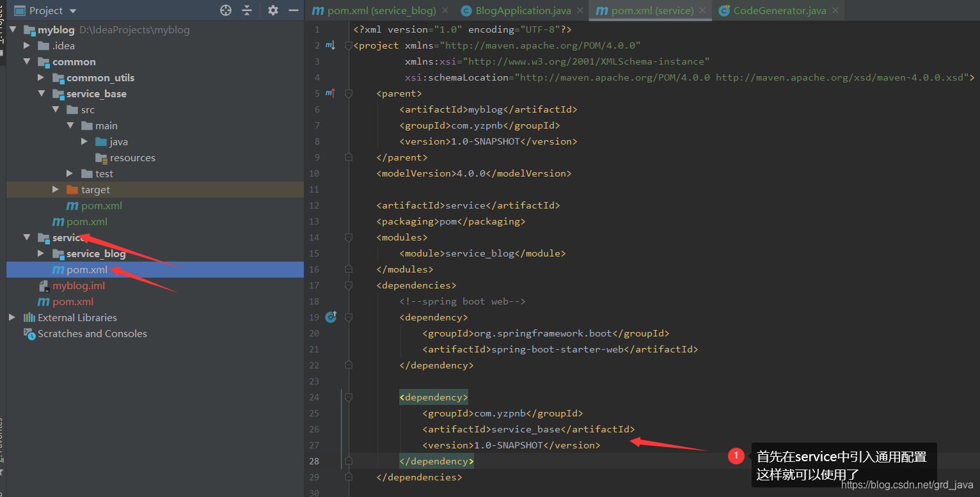Click the spring boot web comment line
This screenshot has width=980, height=497.
tap(462, 301)
